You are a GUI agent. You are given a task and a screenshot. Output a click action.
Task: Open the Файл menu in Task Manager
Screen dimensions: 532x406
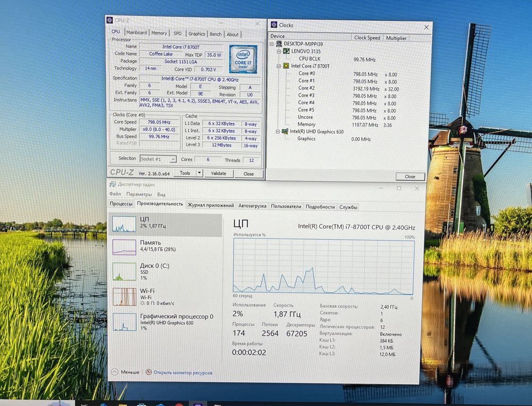115,194
